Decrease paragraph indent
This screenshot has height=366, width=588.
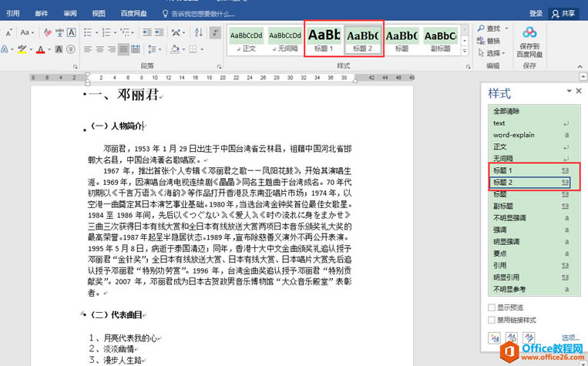click(147, 32)
